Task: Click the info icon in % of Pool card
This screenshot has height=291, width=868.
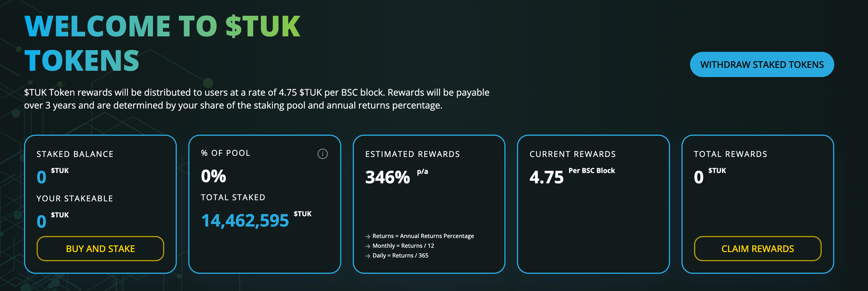Action: coord(322,154)
